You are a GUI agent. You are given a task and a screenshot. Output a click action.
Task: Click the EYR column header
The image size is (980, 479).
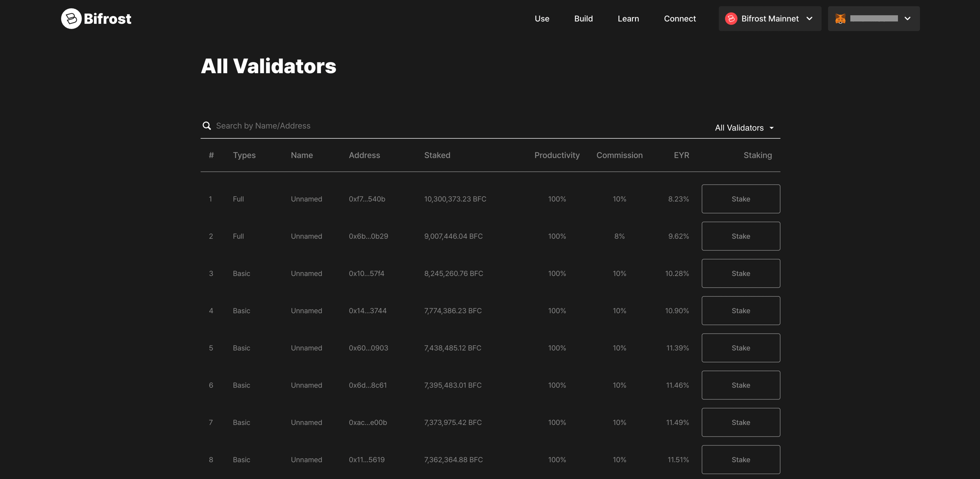tap(681, 156)
